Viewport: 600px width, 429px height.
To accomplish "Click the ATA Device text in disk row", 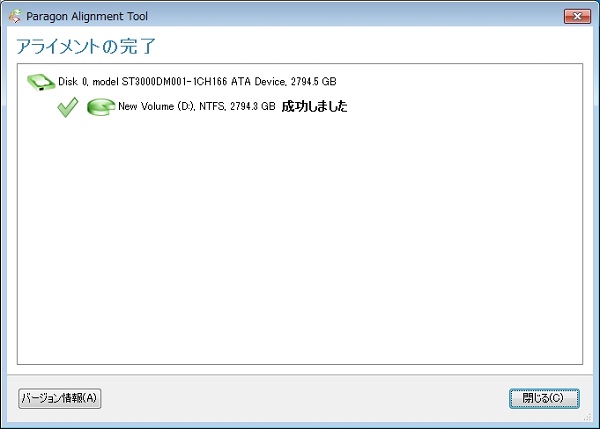I will 259,82.
